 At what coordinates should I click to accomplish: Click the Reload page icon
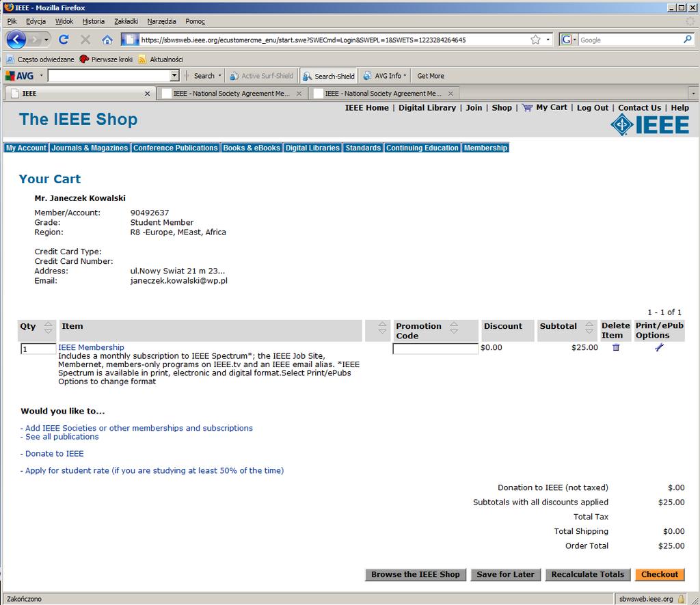click(x=64, y=40)
